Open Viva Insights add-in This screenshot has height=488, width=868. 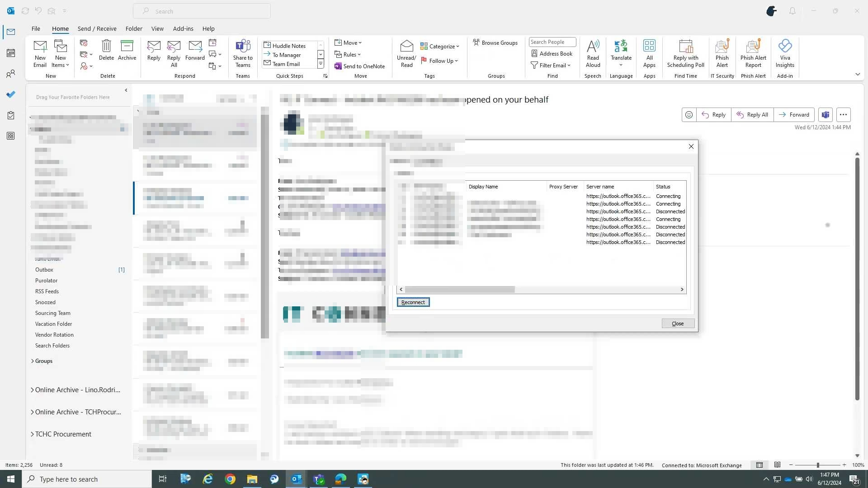tap(785, 53)
